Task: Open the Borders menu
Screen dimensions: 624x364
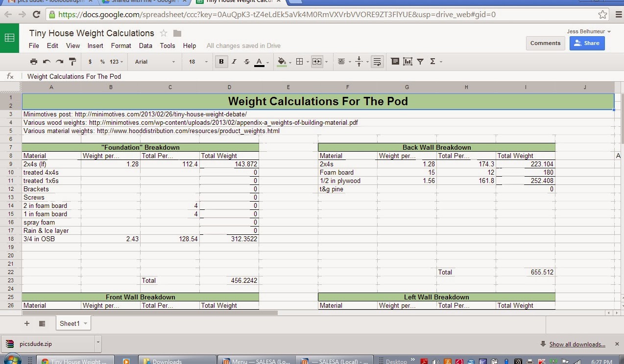Action: click(301, 62)
